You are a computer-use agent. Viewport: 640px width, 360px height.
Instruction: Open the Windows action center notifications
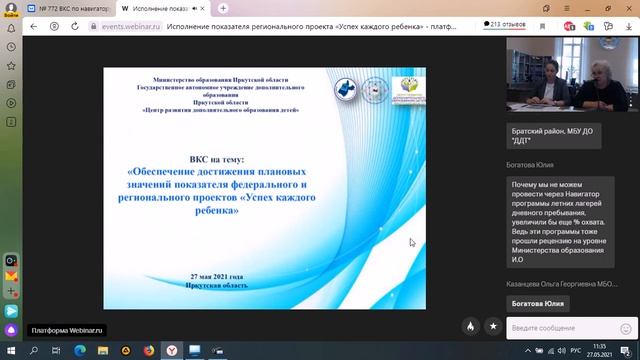[x=625, y=351]
